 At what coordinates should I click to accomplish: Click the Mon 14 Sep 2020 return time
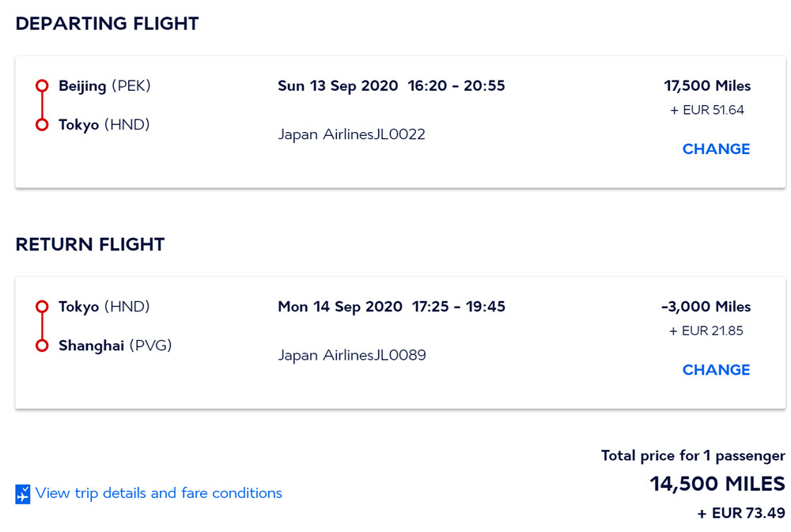[391, 307]
